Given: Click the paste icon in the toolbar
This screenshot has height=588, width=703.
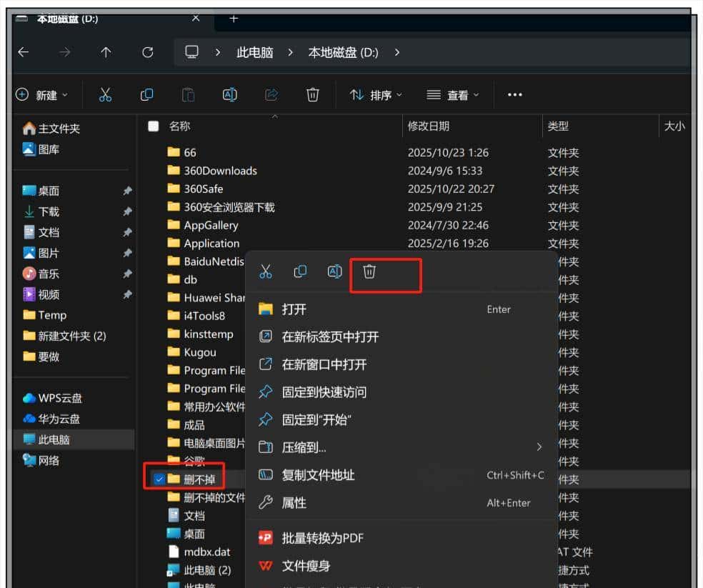Looking at the screenshot, I should (188, 94).
